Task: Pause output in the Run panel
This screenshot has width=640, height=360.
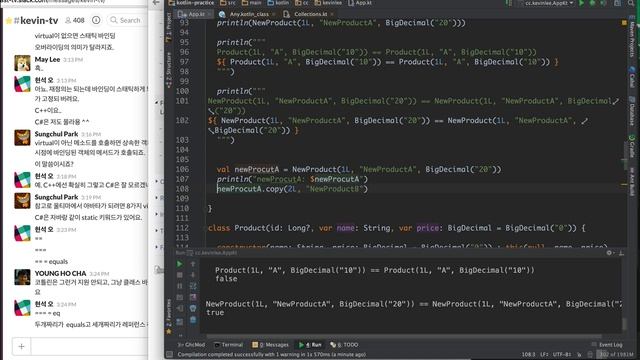Action: 180,286
